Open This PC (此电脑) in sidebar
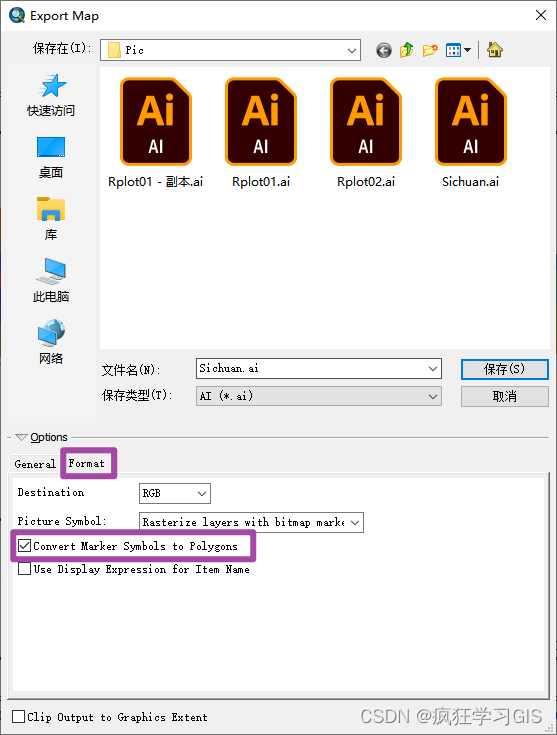The image size is (557, 735). (x=51, y=280)
